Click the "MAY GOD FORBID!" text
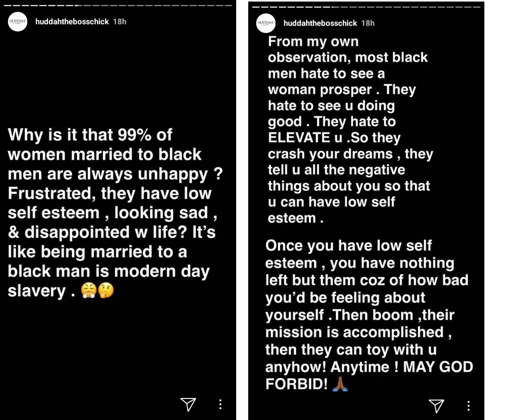The width and height of the screenshot is (519, 420). coord(438,367)
